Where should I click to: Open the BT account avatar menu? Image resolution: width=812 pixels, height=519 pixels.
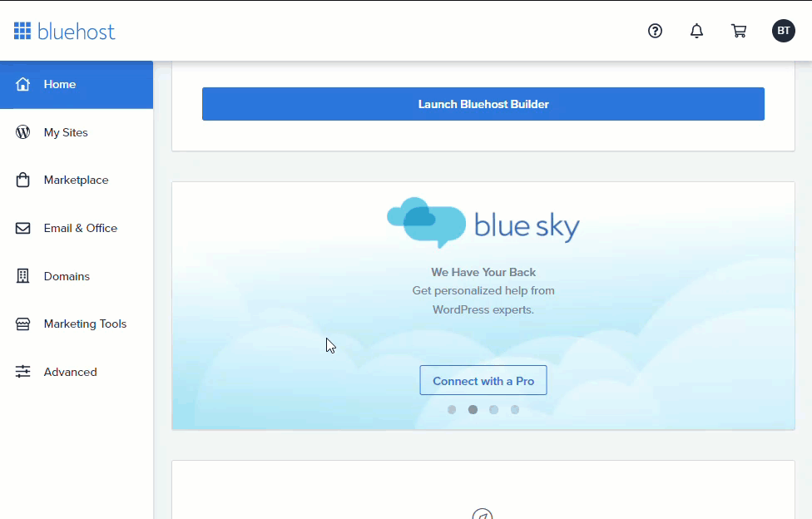pos(783,31)
